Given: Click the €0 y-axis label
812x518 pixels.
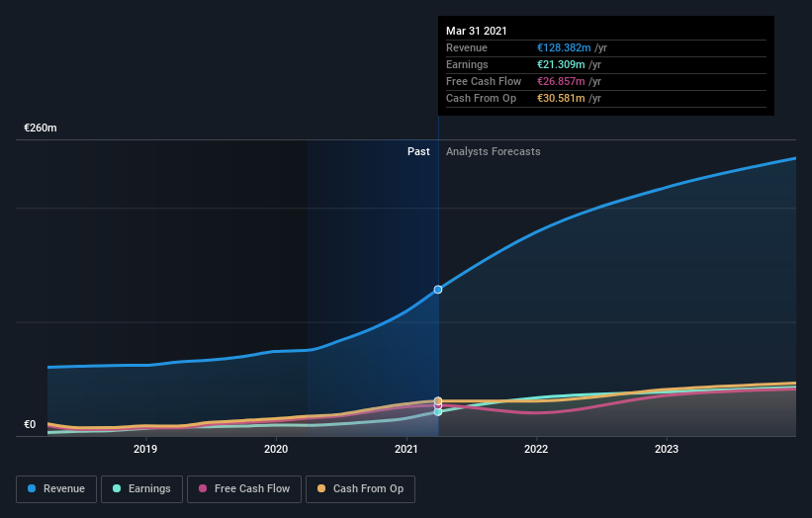Looking at the screenshot, I should pos(30,424).
